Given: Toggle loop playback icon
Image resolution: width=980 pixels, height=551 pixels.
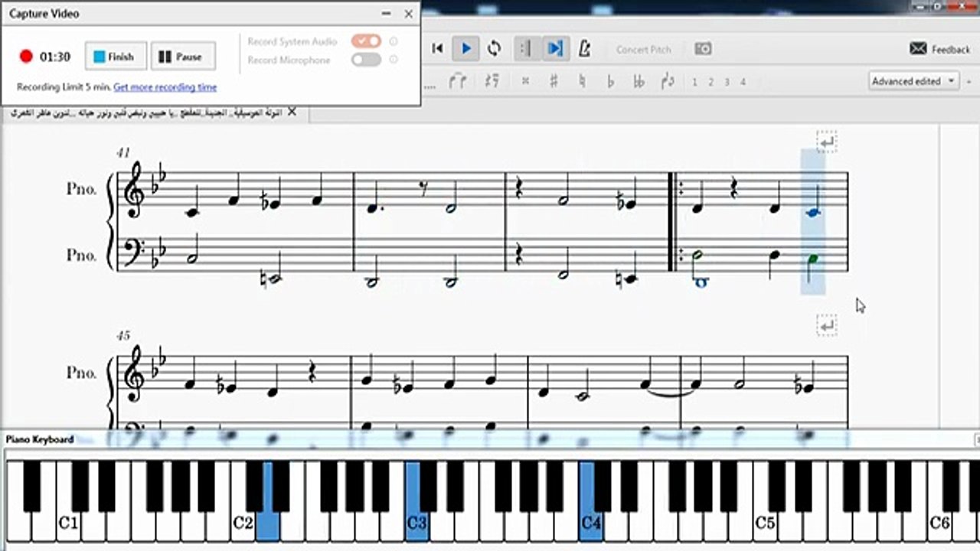Looking at the screenshot, I should point(495,49).
